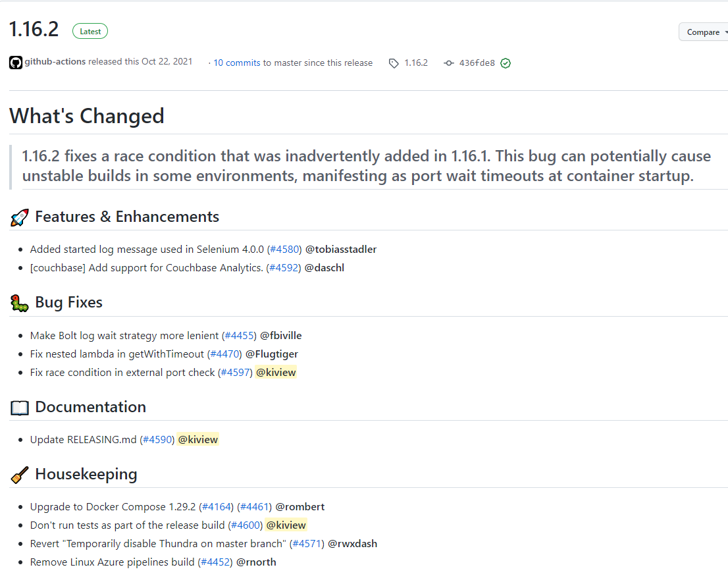Open pull request #4592 for Couchbase Analytics
The height and width of the screenshot is (586, 728).
coord(284,268)
